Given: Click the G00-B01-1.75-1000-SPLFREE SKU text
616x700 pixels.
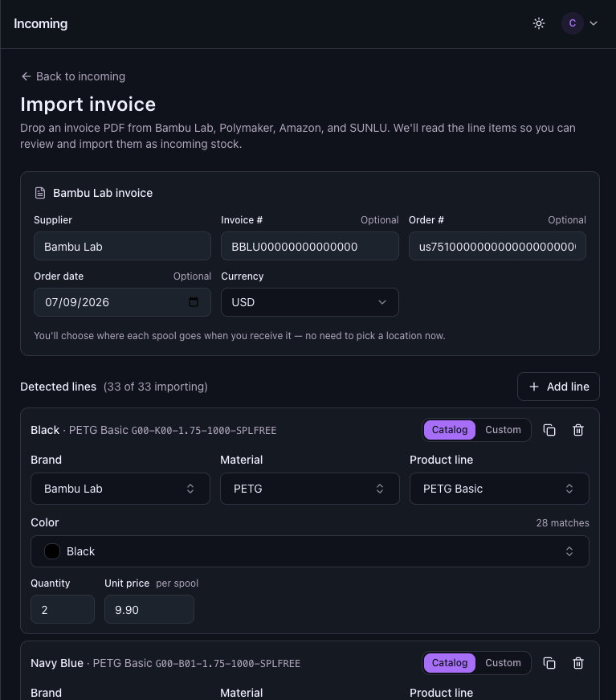Looking at the screenshot, I should click(x=227, y=663).
